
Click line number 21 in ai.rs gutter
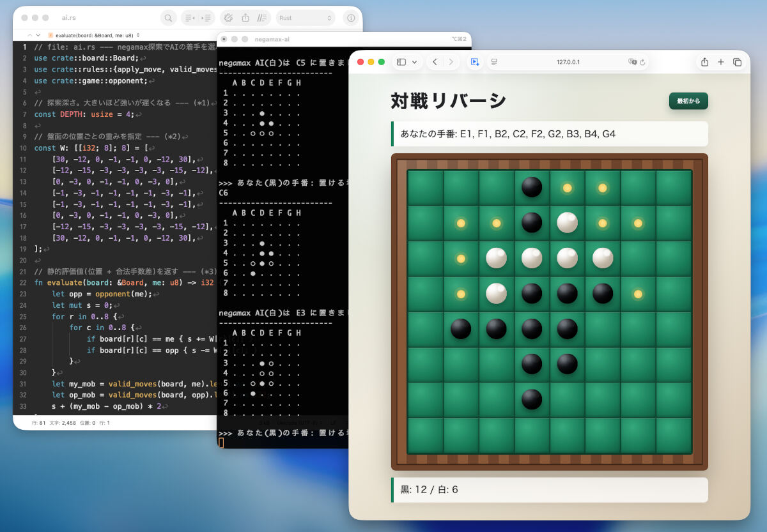click(x=22, y=272)
